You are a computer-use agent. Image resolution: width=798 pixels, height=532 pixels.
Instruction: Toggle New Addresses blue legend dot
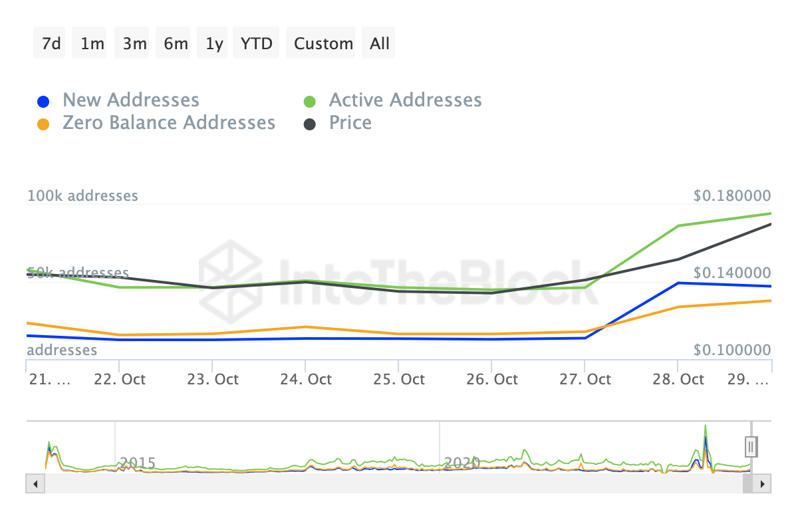tap(43, 102)
